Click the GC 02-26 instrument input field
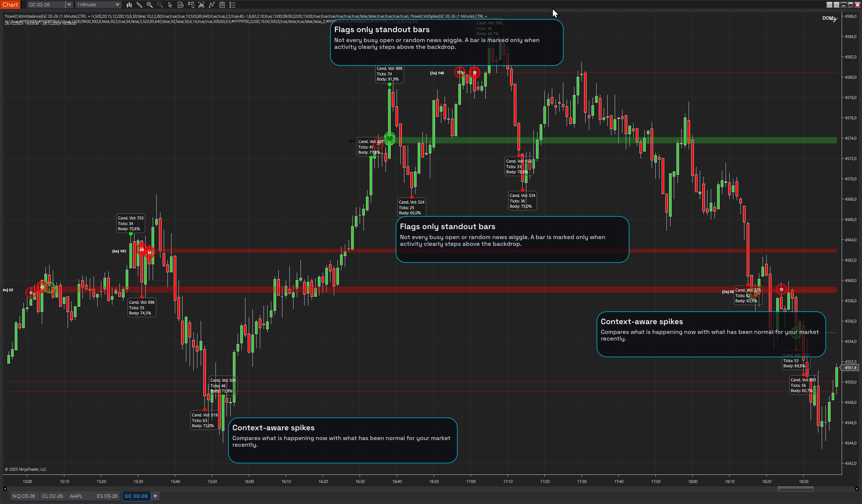862x504 pixels. point(47,5)
